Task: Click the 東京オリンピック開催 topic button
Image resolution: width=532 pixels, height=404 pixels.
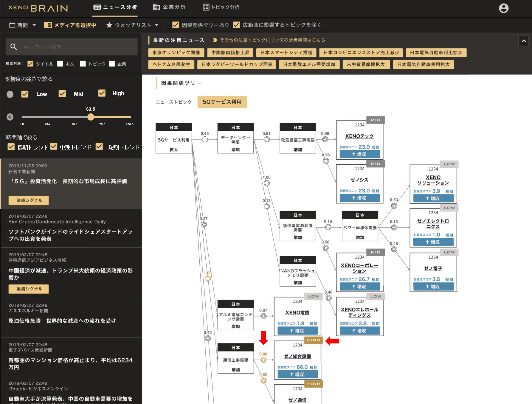Action: (x=176, y=53)
